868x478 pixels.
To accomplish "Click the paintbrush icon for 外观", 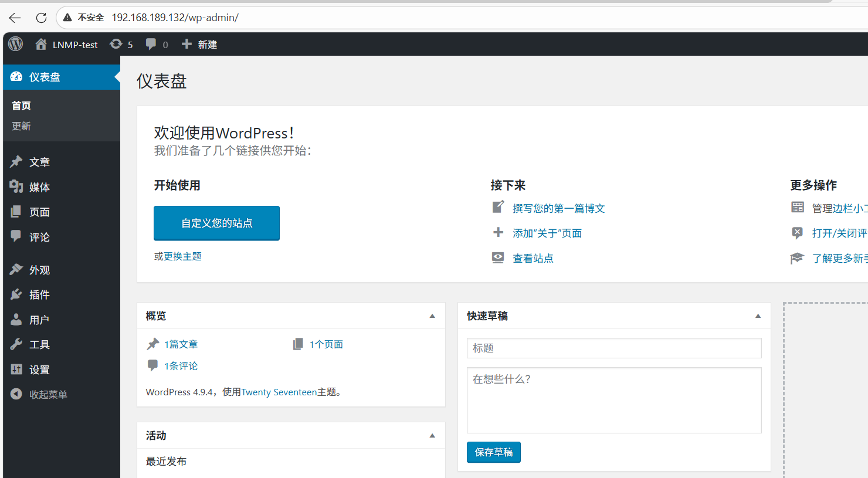I will [x=16, y=269].
